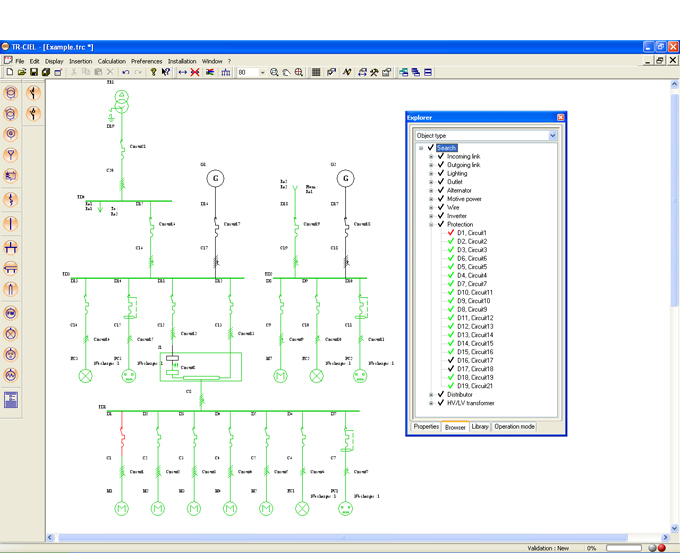This screenshot has width=680, height=553.
Task: Close the Explorer panel
Action: (x=560, y=117)
